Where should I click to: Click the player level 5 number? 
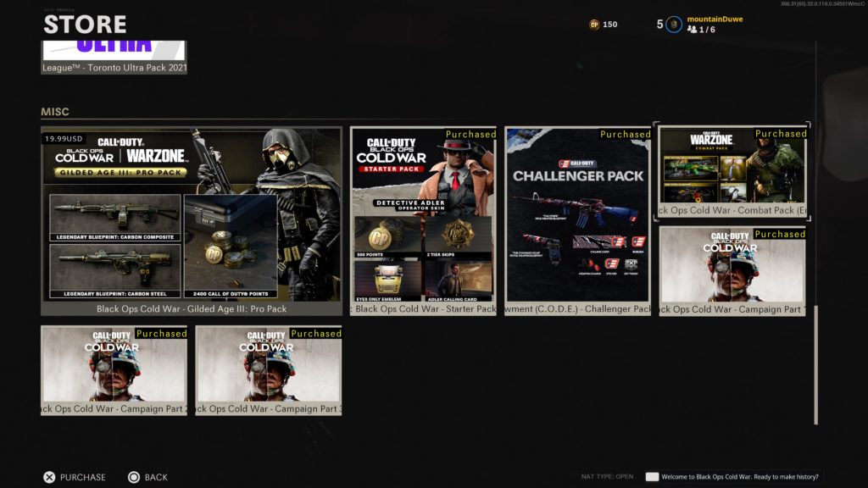[x=659, y=25]
